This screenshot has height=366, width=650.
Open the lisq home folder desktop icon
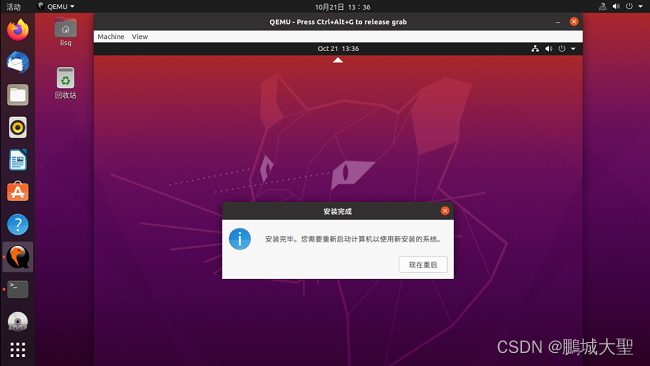pyautogui.click(x=65, y=32)
